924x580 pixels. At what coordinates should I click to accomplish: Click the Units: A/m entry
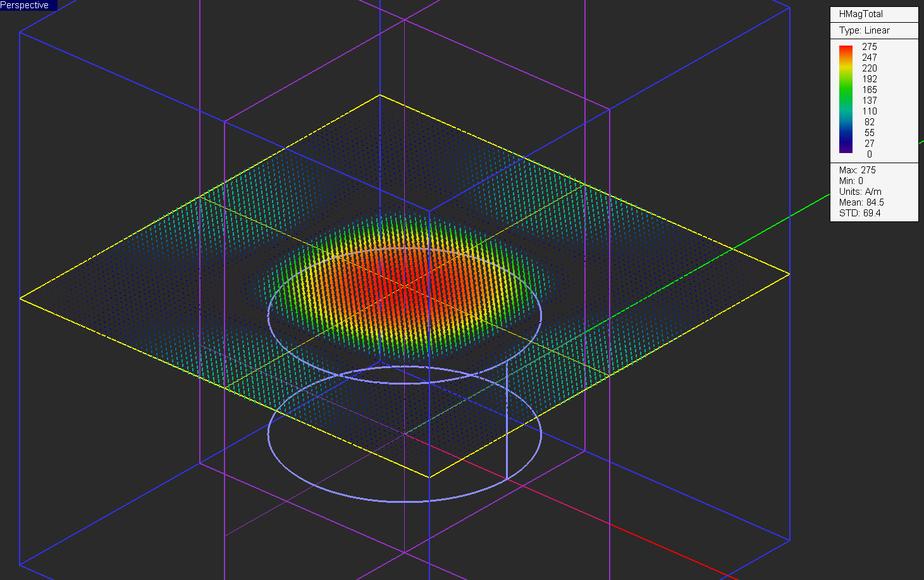coord(860,192)
